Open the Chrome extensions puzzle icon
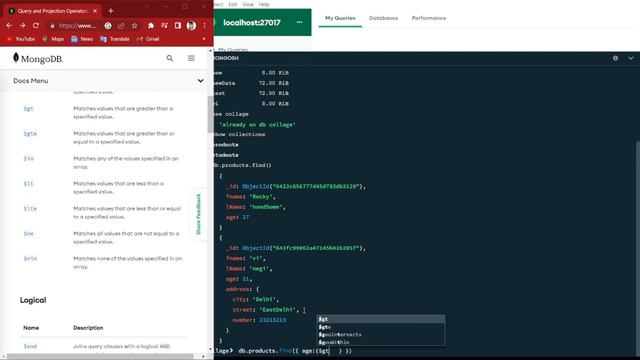The height and width of the screenshot is (360, 640). pos(151,25)
